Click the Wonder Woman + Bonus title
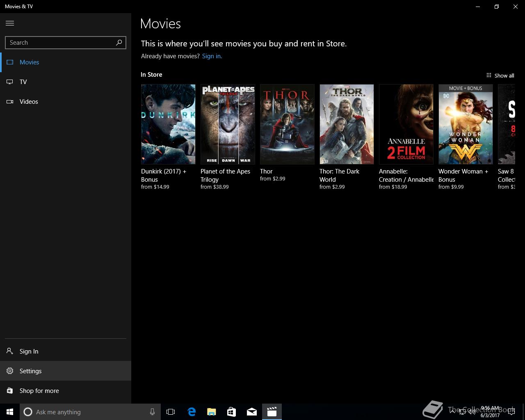This screenshot has height=420, width=525. tap(463, 175)
